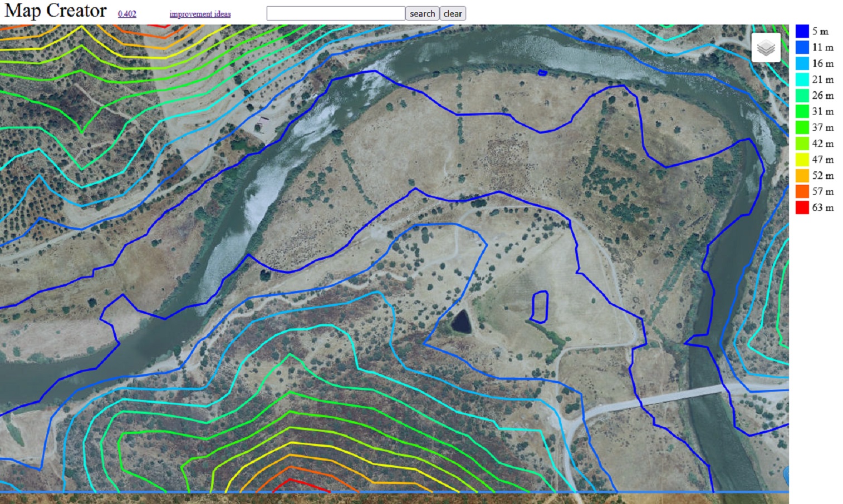
Task: Click the 11 m legend color swatch
Action: point(802,47)
